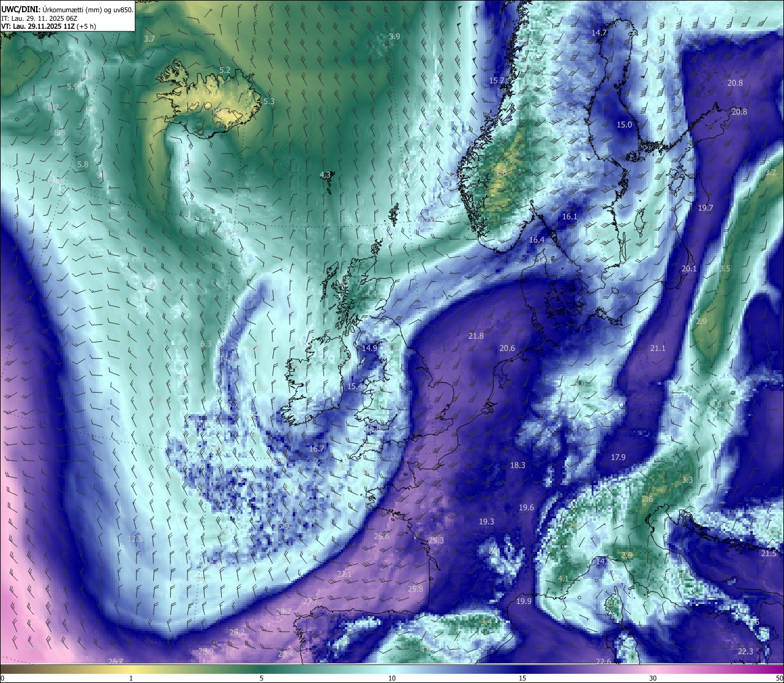Click the 15.4 value west of Wales
Image resolution: width=784 pixels, height=683 pixels.
point(355,386)
